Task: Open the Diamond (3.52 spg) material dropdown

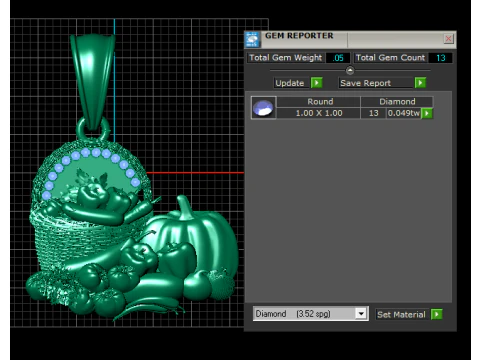Action: coord(361,314)
